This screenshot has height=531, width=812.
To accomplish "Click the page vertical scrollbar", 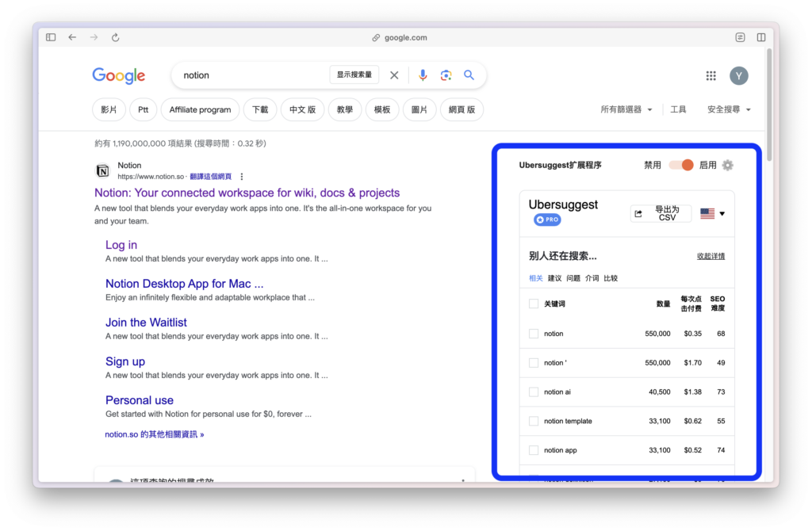I will [x=769, y=105].
